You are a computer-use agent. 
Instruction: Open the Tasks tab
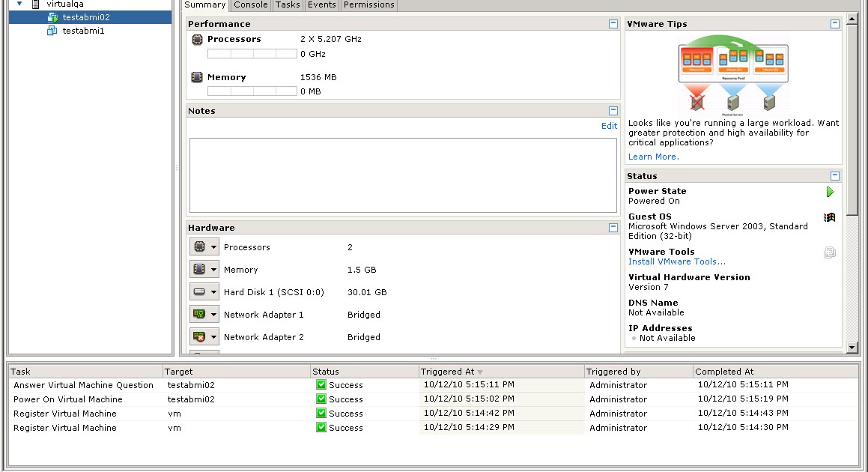[x=288, y=5]
